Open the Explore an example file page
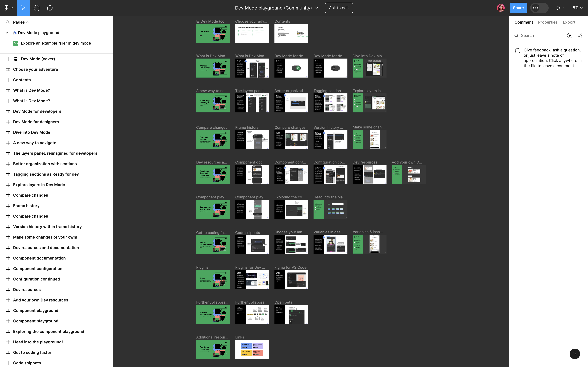 (56, 43)
